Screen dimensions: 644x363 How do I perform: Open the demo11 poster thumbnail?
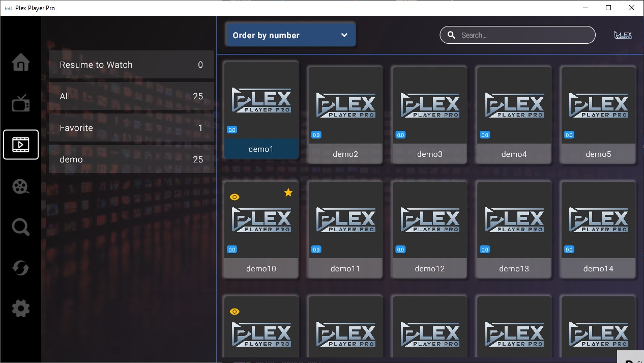(345, 220)
